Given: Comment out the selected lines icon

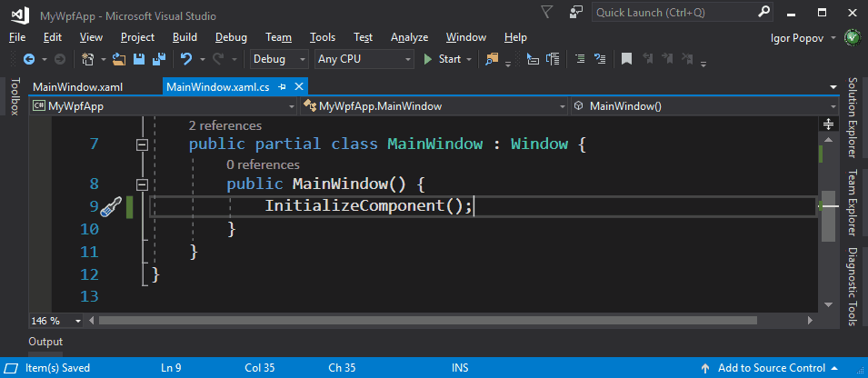Looking at the screenshot, I should click(x=580, y=59).
